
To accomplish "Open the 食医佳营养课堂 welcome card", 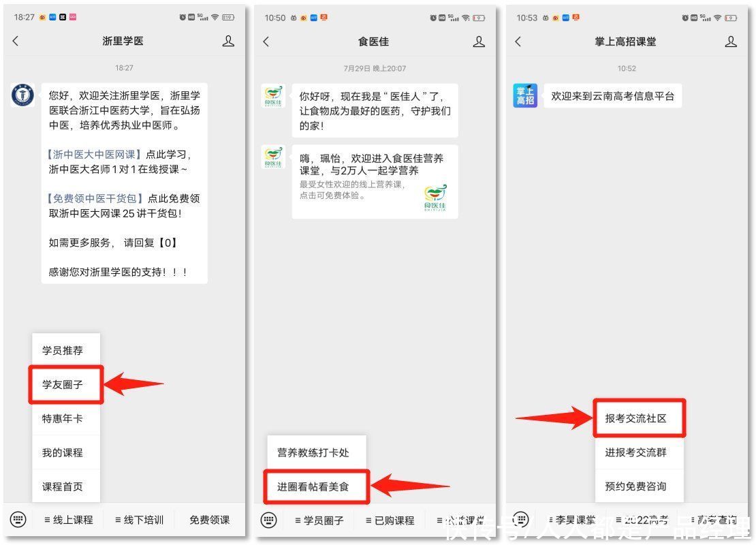I will (x=375, y=182).
